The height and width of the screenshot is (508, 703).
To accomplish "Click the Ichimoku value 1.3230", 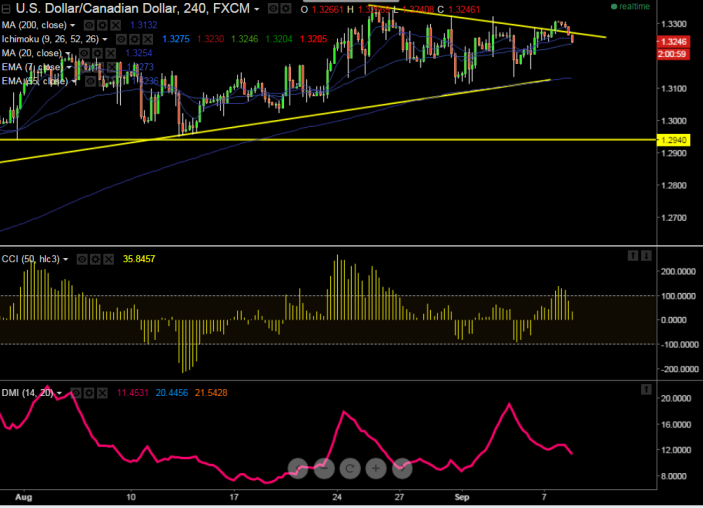I will click(210, 39).
